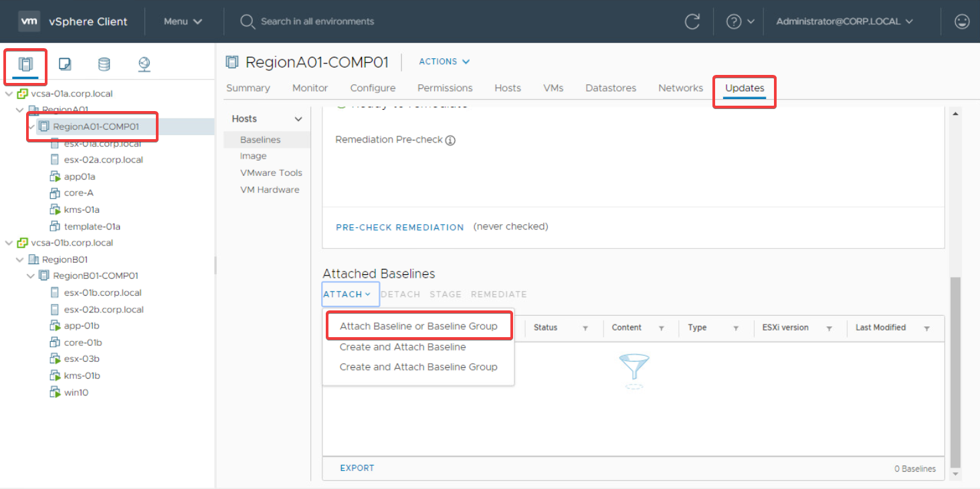Click the EXPORT button
Screen dimensions: 980x489
click(x=357, y=468)
